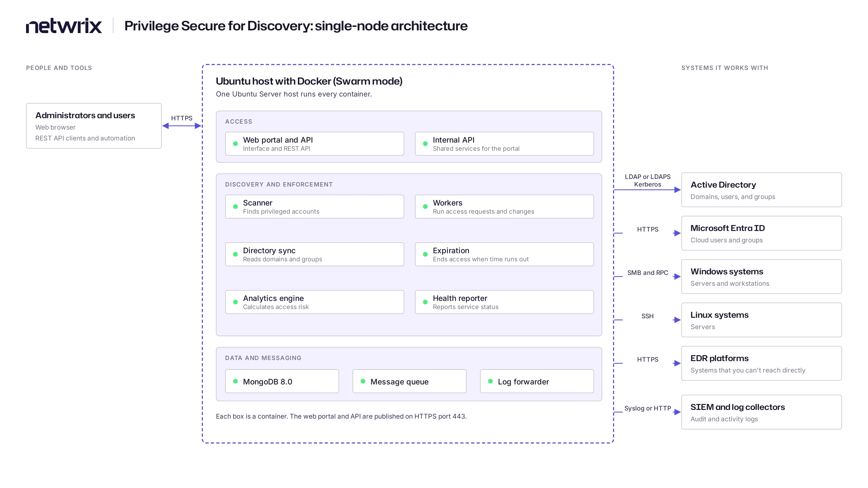The height and width of the screenshot is (488, 868).
Task: Click the 'LDAP or LDAPS Kerberos' connection label
Action: 648,181
